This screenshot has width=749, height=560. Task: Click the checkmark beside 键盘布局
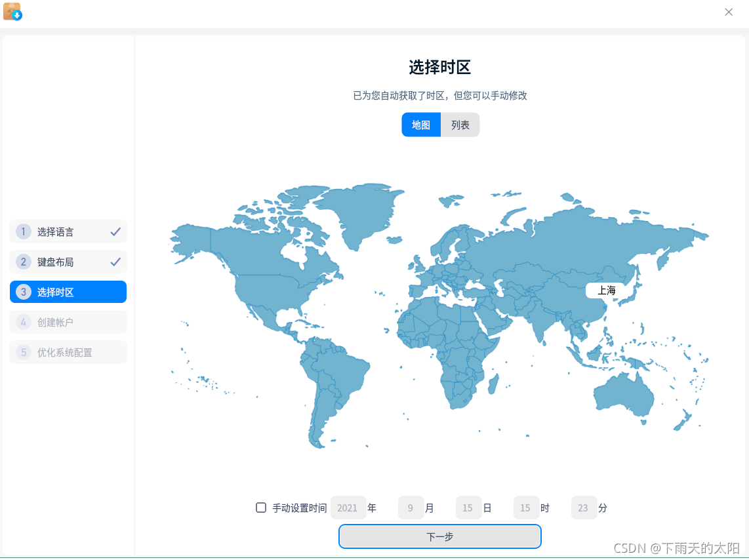click(x=116, y=262)
